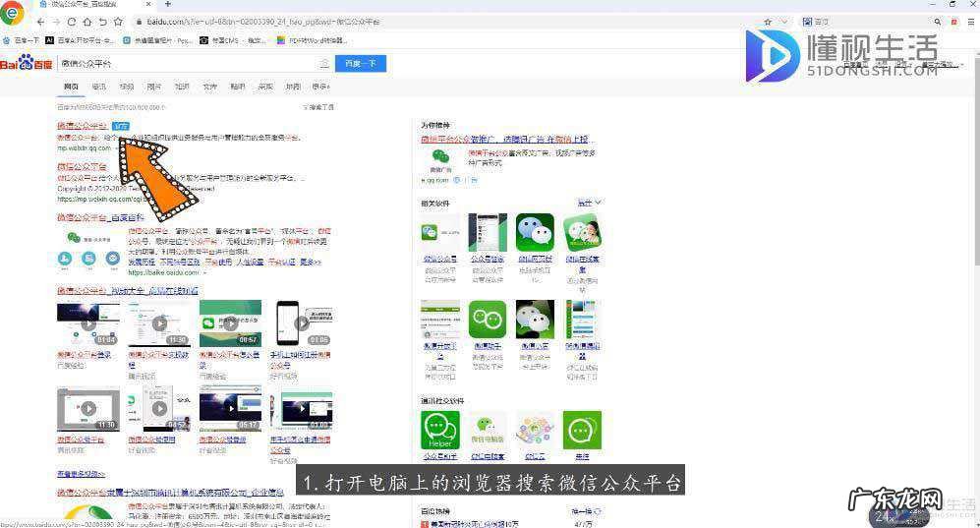The width and height of the screenshot is (980, 528).
Task: Click the third blue circular icon under Baike result
Action: pyautogui.click(x=112, y=258)
